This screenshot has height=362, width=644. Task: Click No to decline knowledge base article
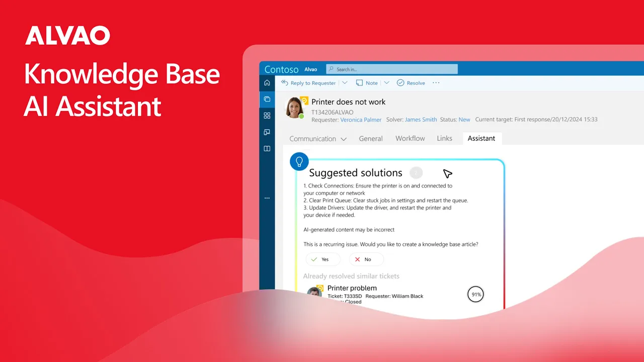(x=366, y=259)
